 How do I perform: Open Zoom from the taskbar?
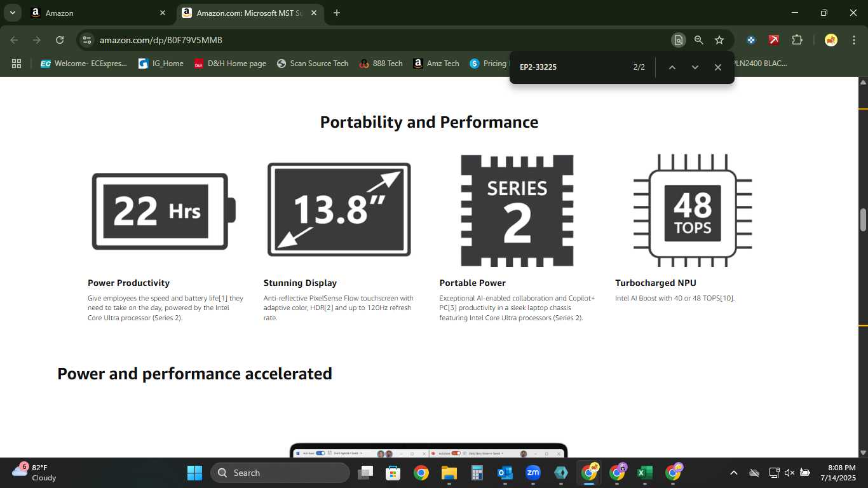[x=533, y=473]
